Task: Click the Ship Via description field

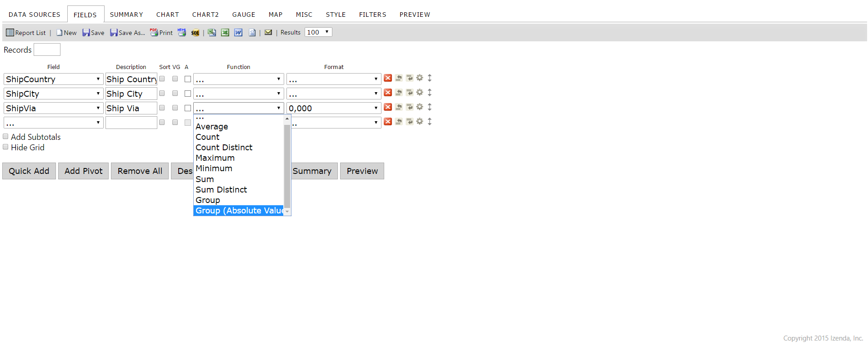Action: click(131, 108)
